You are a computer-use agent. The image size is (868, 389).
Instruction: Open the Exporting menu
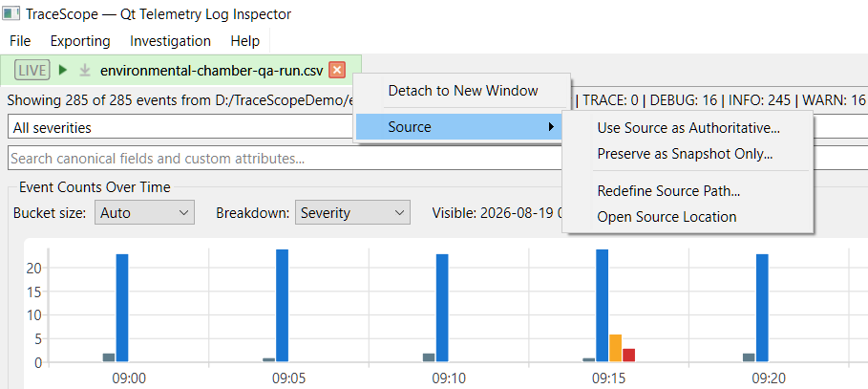[x=80, y=41]
